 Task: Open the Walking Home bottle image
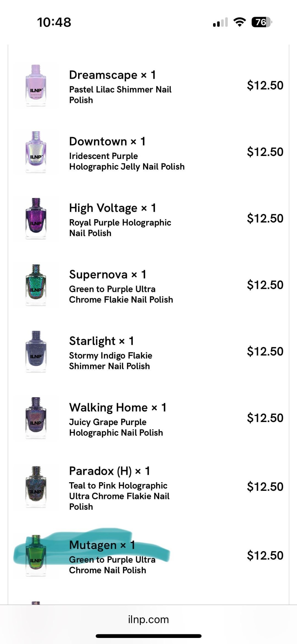(36, 418)
